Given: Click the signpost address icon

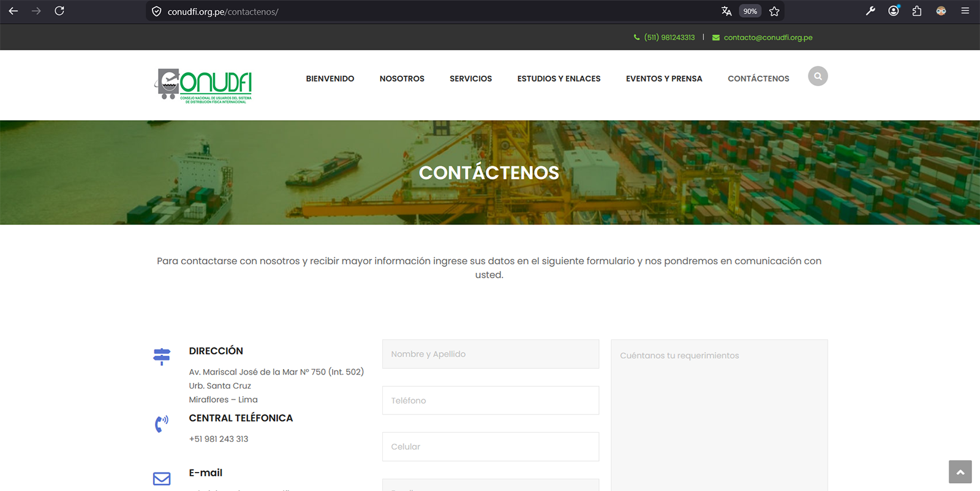Looking at the screenshot, I should (162, 356).
